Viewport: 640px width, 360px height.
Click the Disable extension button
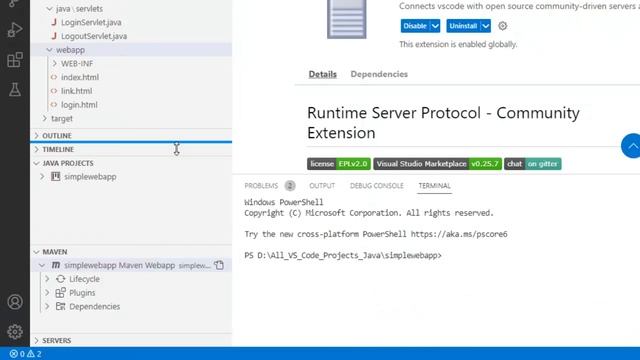pyautogui.click(x=415, y=26)
